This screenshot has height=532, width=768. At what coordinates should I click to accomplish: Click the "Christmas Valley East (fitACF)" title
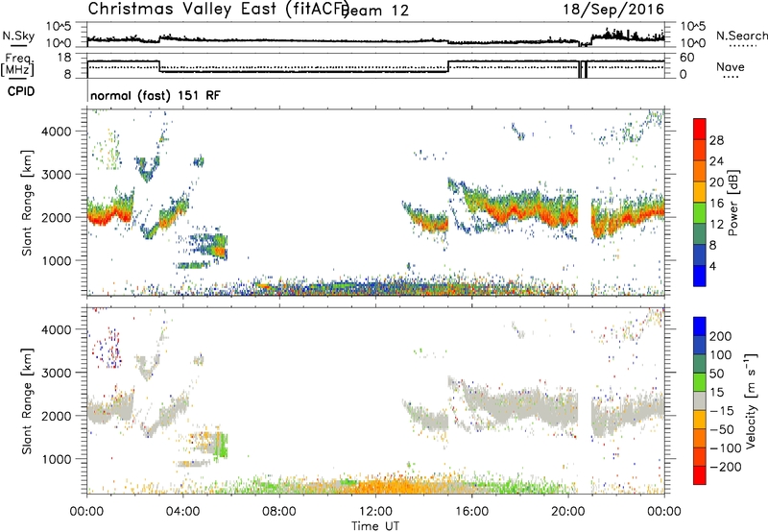(x=218, y=9)
